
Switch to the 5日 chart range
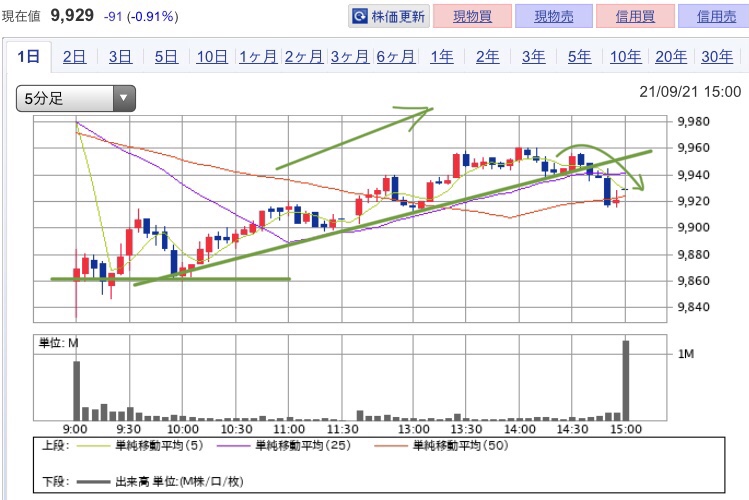click(166, 57)
